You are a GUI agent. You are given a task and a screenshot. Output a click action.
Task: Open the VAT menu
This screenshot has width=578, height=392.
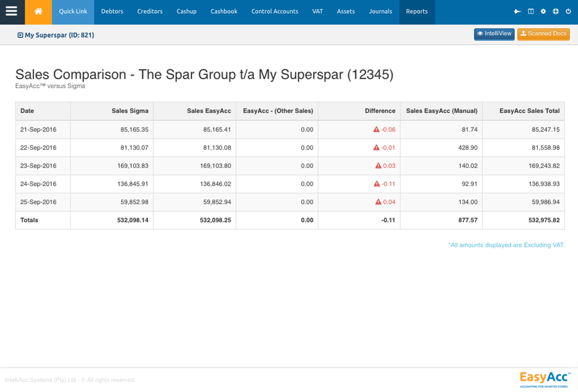317,11
